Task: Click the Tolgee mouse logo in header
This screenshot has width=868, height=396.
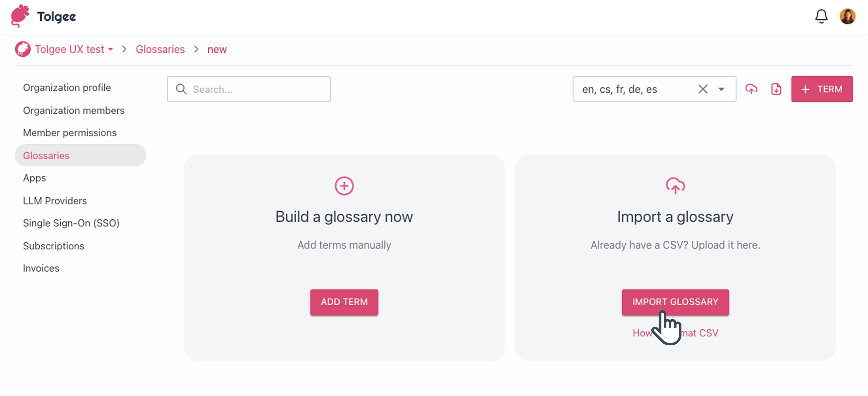Action: [x=20, y=16]
